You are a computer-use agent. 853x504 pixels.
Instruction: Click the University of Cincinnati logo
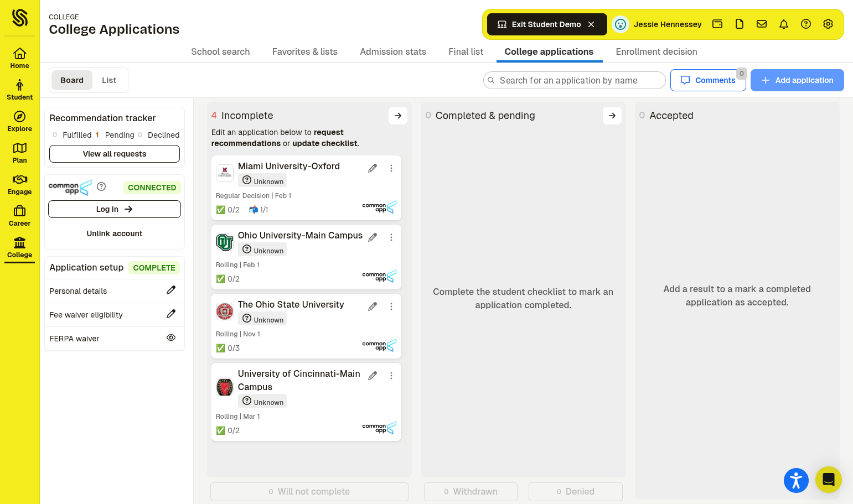[225, 387]
